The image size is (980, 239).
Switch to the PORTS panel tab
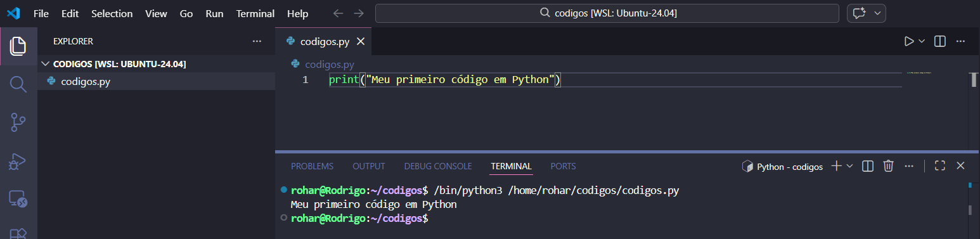coord(563,166)
